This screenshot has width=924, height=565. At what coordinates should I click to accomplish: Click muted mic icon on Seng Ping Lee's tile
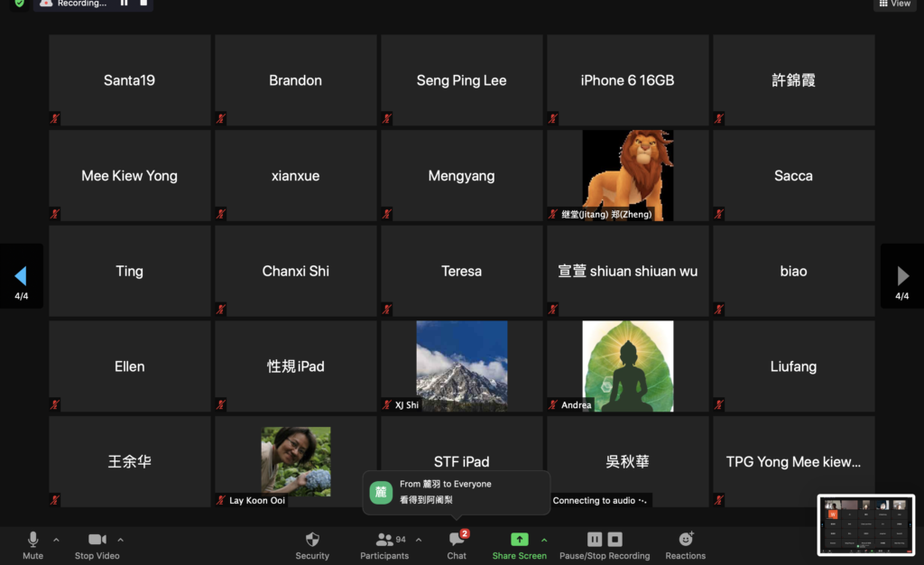(x=387, y=118)
